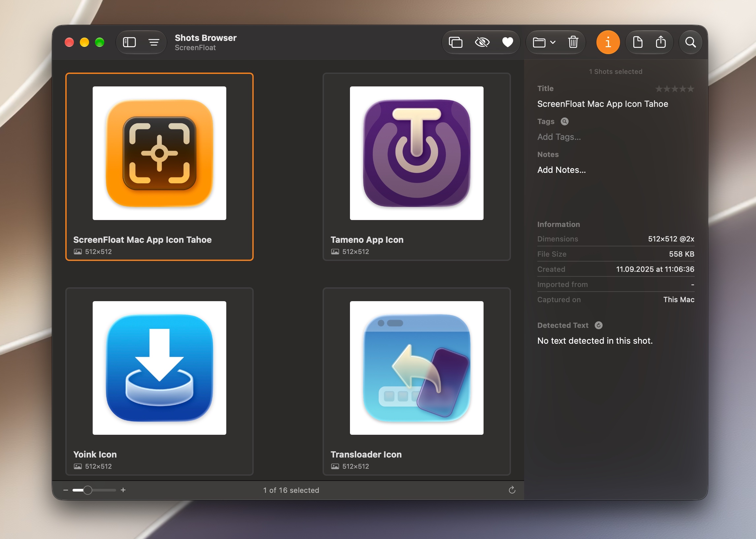Click the Add Tags field
Screen dimensions: 756x539
coord(559,137)
